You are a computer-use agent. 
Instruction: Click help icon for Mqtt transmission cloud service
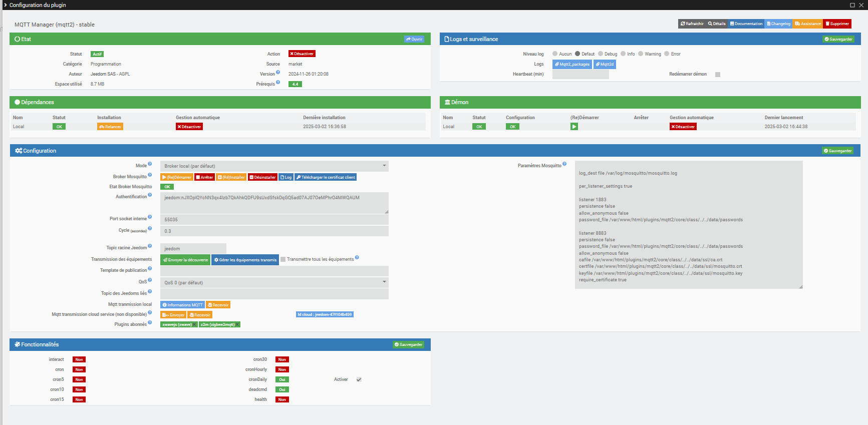point(150,313)
